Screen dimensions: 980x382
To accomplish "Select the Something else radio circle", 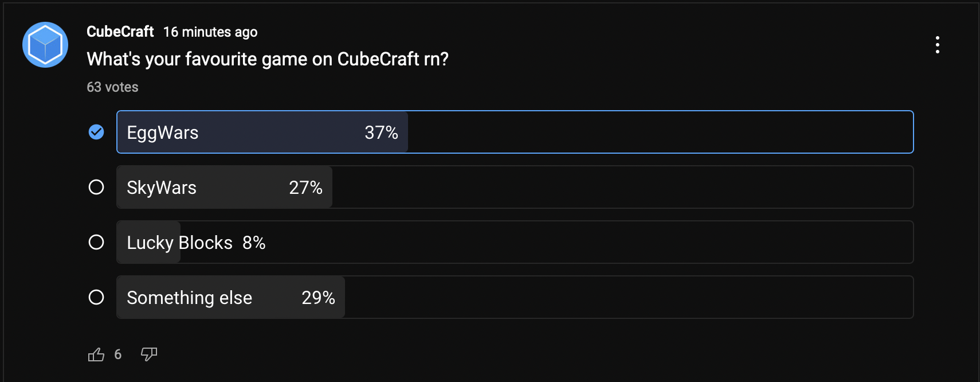I will (x=96, y=297).
